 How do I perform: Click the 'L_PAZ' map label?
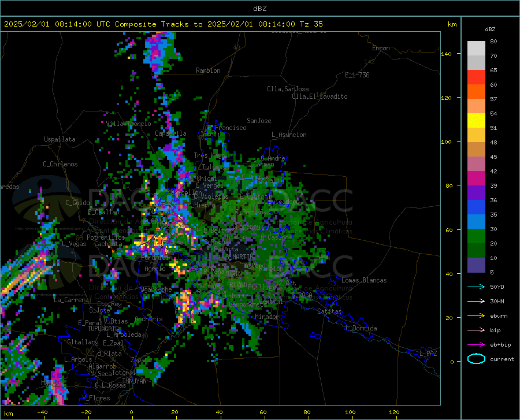pyautogui.click(x=428, y=354)
